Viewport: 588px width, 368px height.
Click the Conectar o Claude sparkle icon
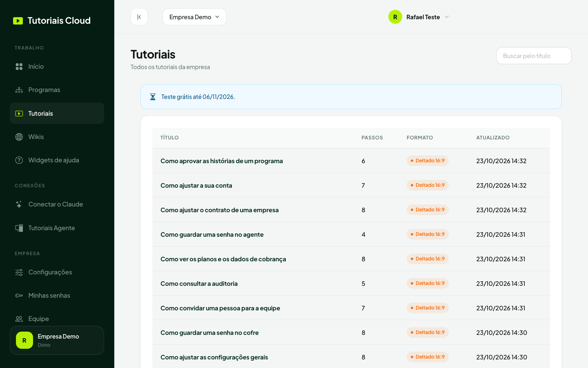(x=19, y=204)
